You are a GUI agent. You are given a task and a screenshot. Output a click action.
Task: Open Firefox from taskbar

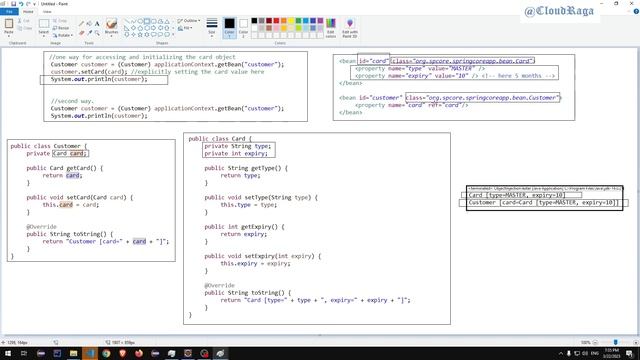point(139,353)
